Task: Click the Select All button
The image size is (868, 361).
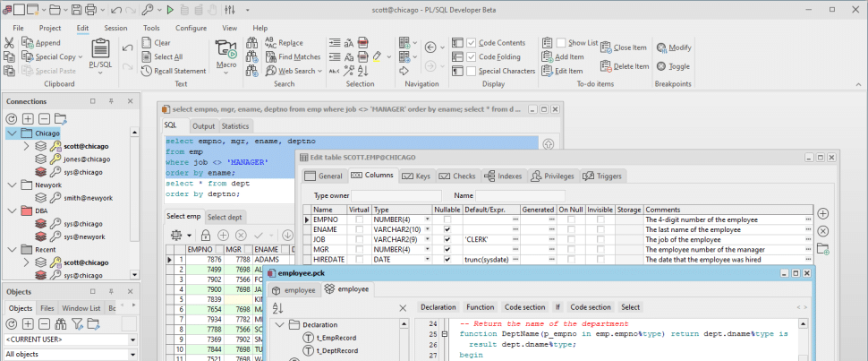Action: click(x=162, y=56)
